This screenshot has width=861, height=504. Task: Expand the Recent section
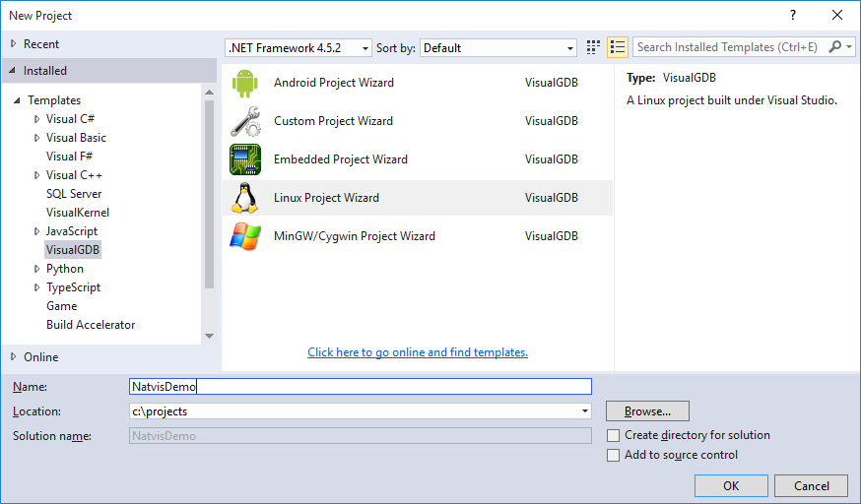14,44
